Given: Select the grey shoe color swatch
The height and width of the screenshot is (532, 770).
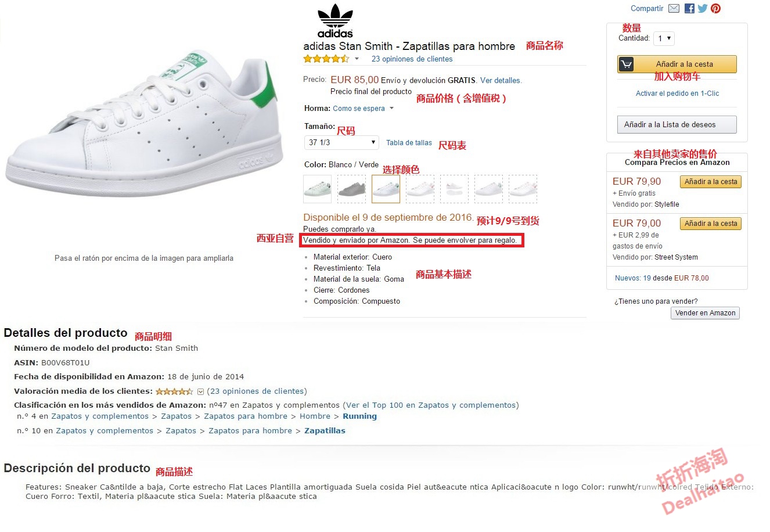Looking at the screenshot, I should [x=351, y=189].
